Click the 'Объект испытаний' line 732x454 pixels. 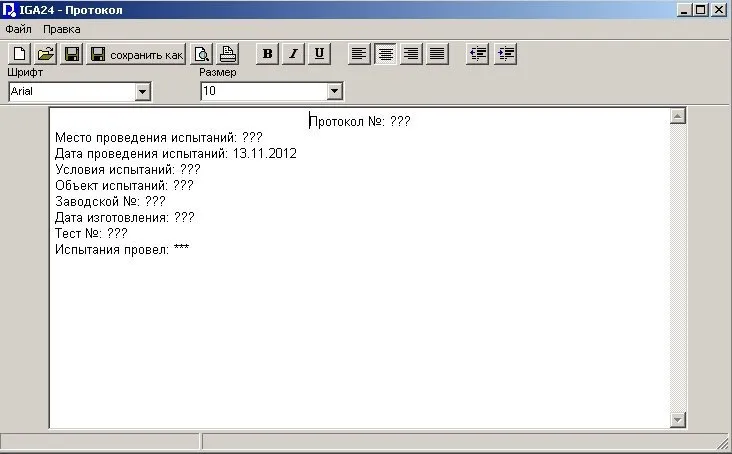(x=124, y=185)
